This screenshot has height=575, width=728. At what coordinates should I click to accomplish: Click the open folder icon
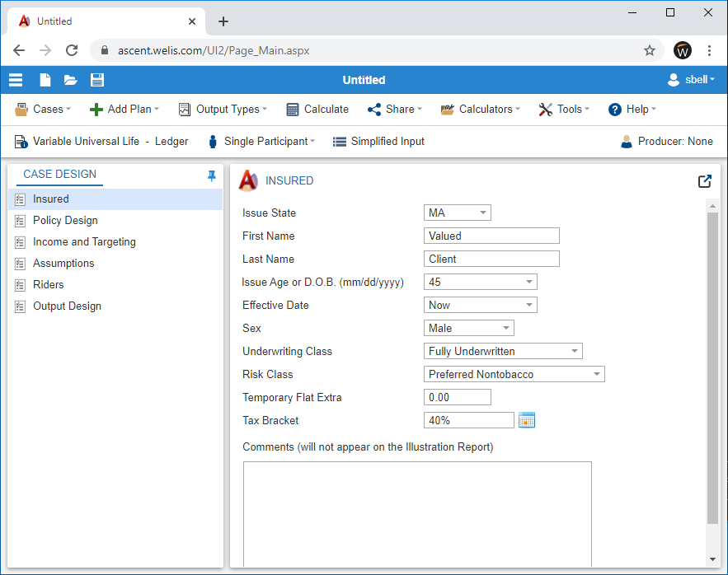pyautogui.click(x=71, y=80)
